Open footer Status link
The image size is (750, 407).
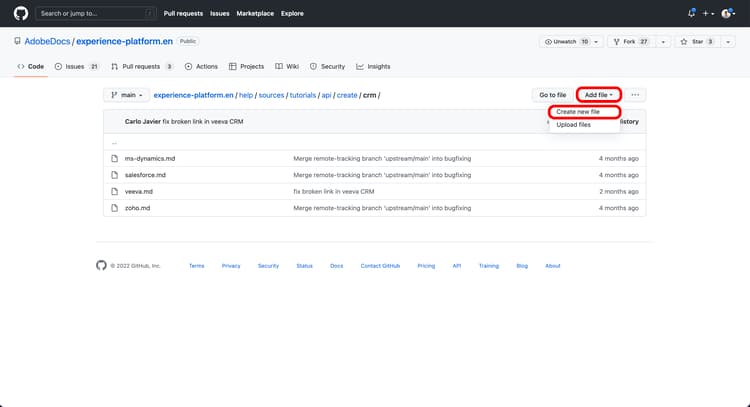304,266
